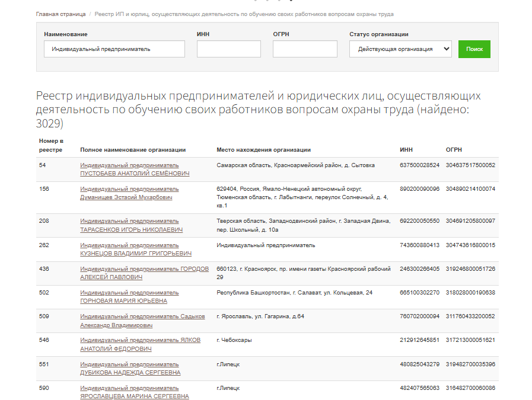
Task: Focus the ИНН input field
Action: tap(228, 49)
